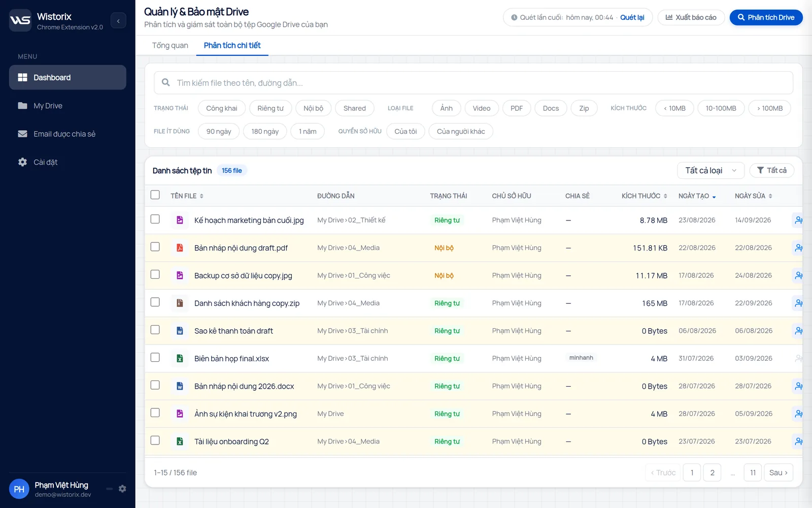
Task: Open My Drive in the sidebar
Action: pyautogui.click(x=67, y=106)
